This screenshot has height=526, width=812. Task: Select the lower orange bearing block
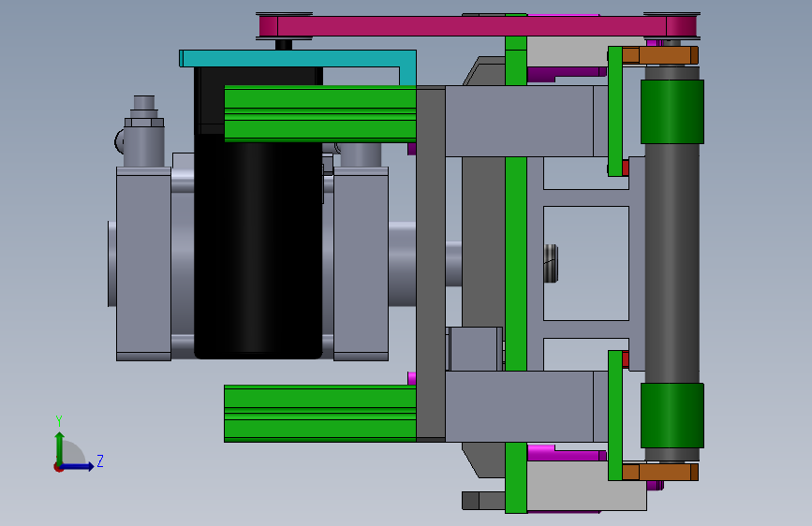point(659,472)
